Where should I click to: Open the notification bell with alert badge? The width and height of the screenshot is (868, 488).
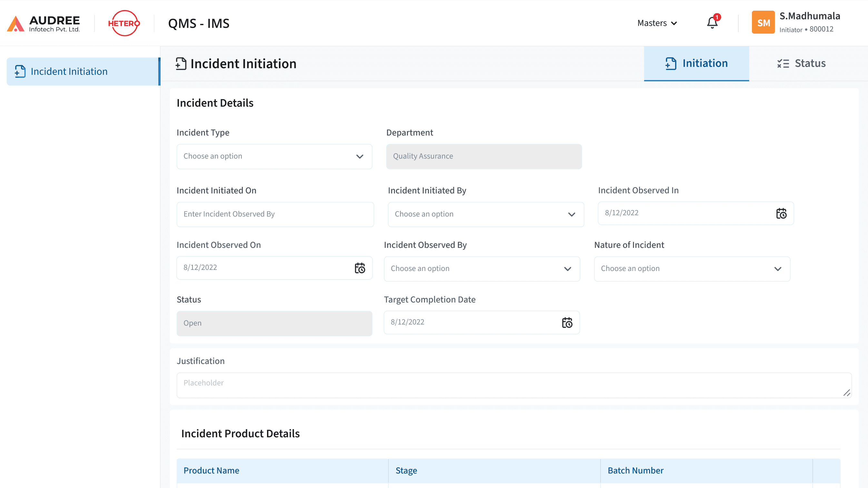[712, 23]
